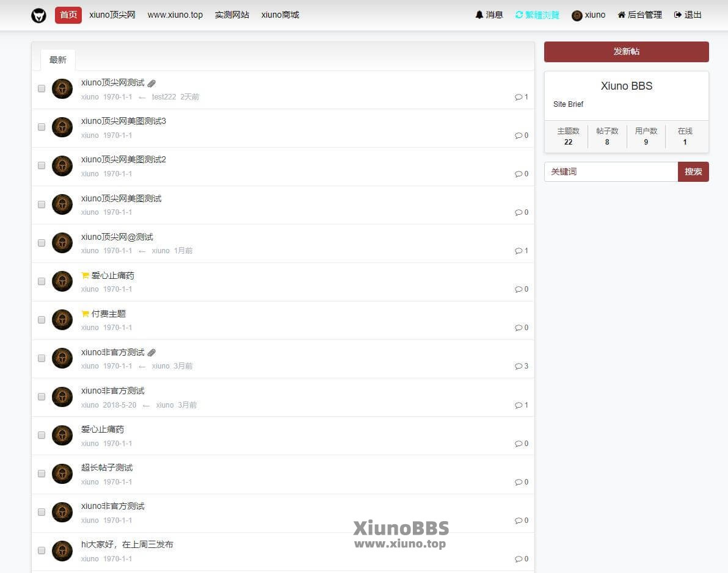The width and height of the screenshot is (728, 573).
Task: Open the xiuno user avatar in navbar
Action: pyautogui.click(x=577, y=15)
